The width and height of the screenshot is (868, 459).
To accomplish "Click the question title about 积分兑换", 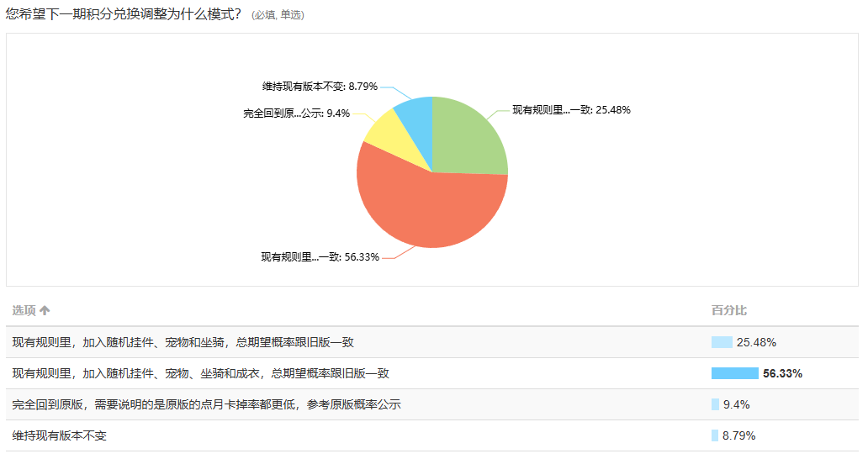I will tap(124, 13).
